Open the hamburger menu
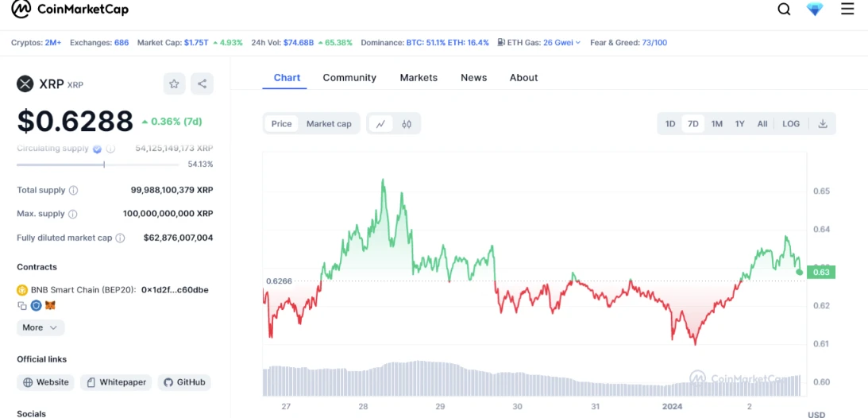The height and width of the screenshot is (418, 868). pos(847,9)
